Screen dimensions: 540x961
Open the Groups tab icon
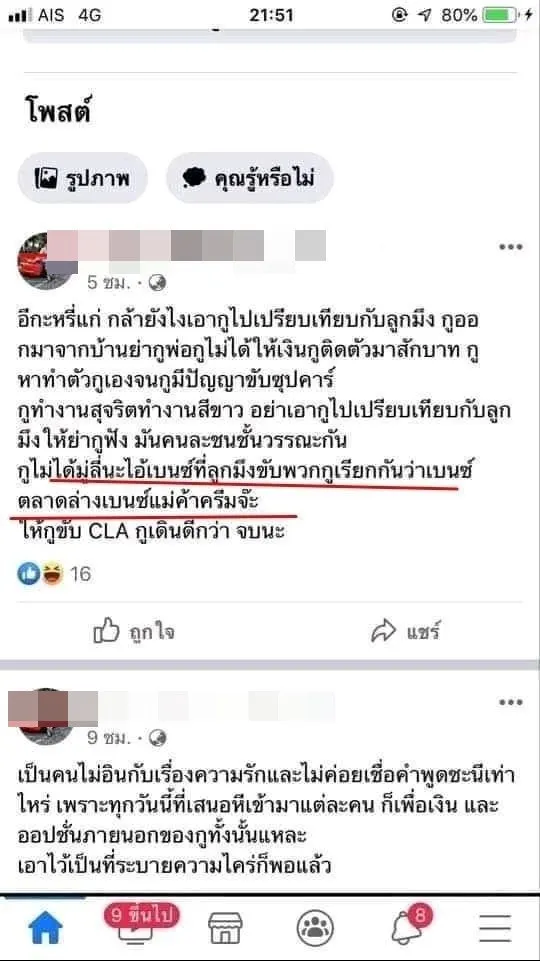click(315, 928)
